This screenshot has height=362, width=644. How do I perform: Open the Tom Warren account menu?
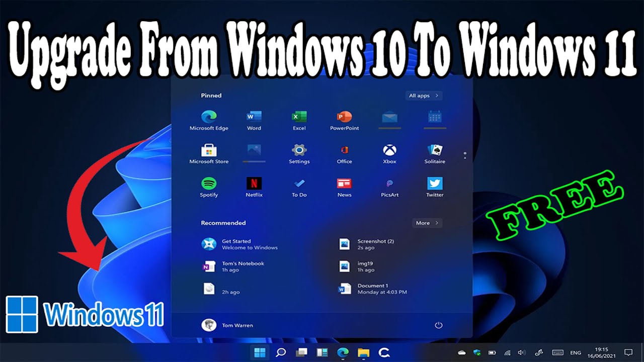tap(227, 325)
